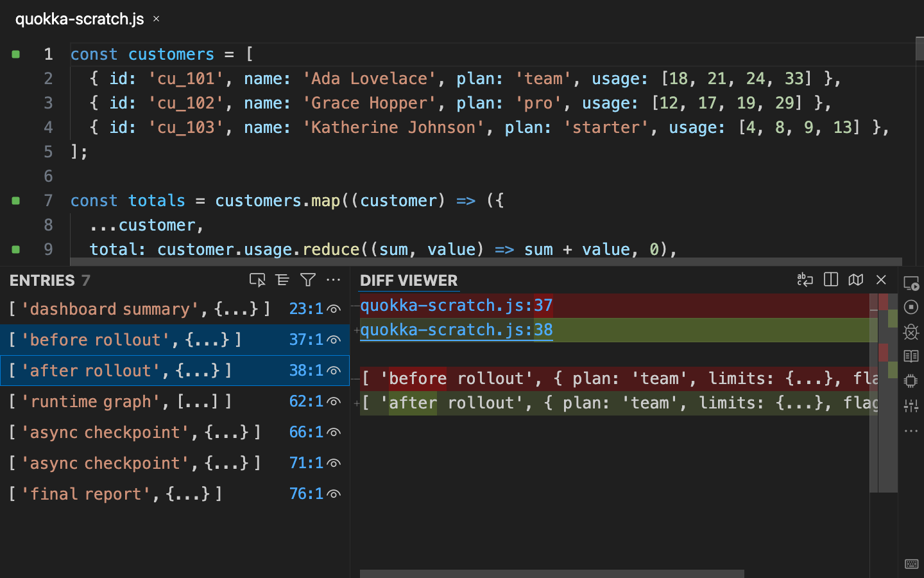Toggle the minimap icon in Diff Viewer
This screenshot has height=578, width=924.
(x=856, y=279)
